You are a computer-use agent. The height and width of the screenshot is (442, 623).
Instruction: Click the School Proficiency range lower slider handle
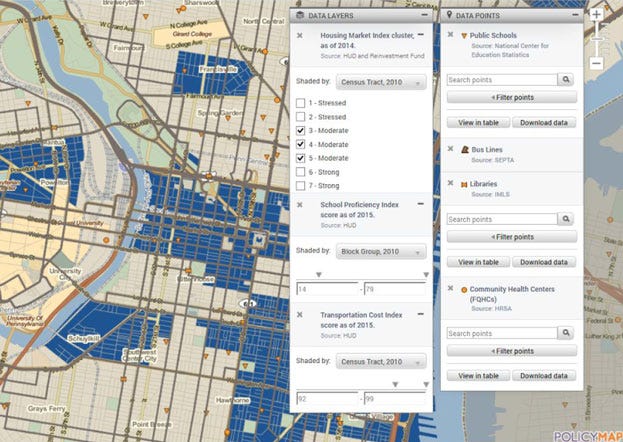(318, 275)
